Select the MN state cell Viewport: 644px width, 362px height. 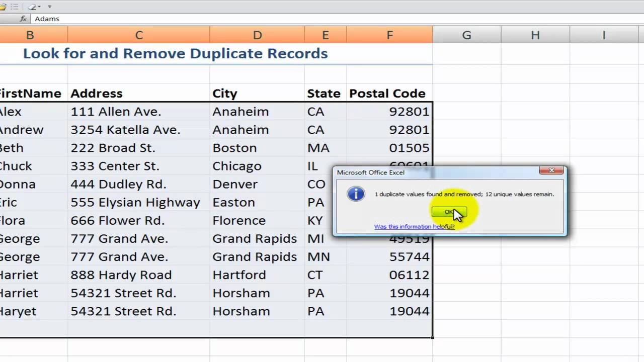click(326, 257)
